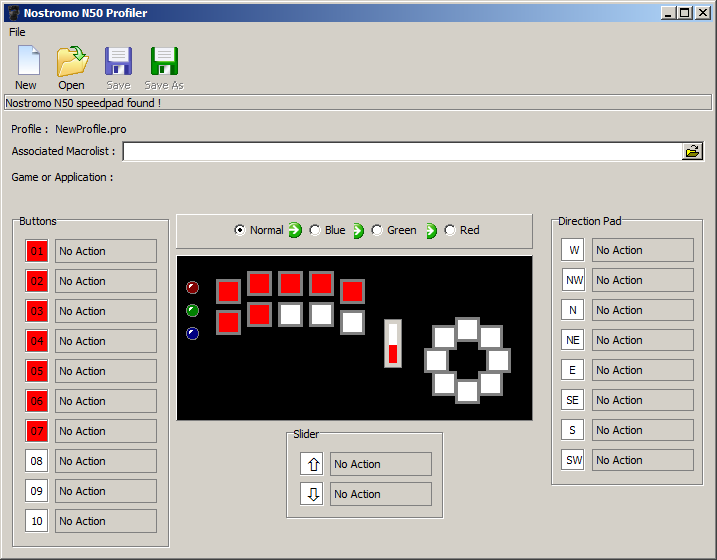Click 'Nostromo N50 speedpad found !' status text
Screen dimensions: 717x560
pos(83,103)
